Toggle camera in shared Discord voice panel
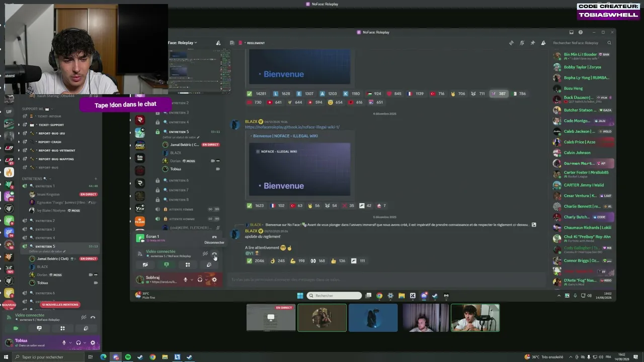Viewport: 644px width, 362px height. point(145,264)
